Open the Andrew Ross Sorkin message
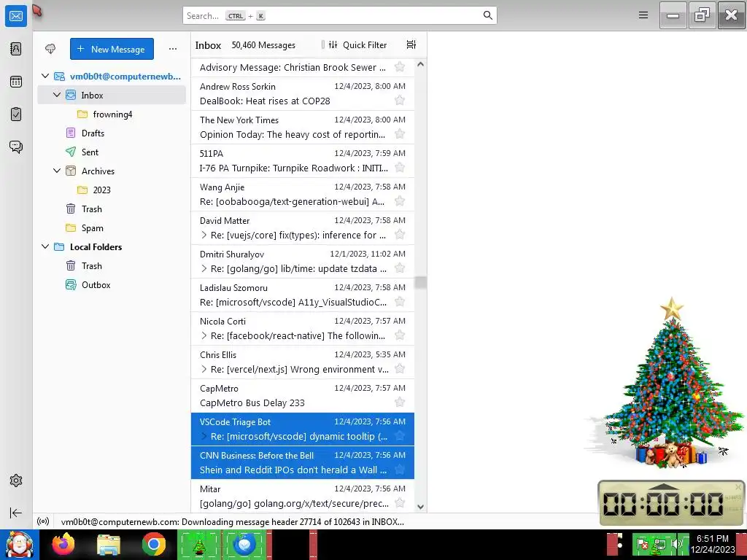The image size is (747, 560). click(303, 94)
